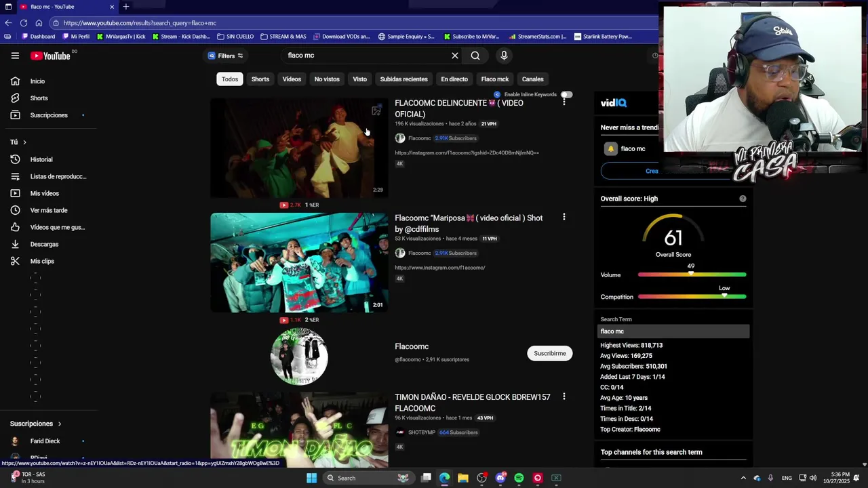The image size is (868, 488).
Task: Start voice search with microphone icon
Action: (x=504, y=56)
